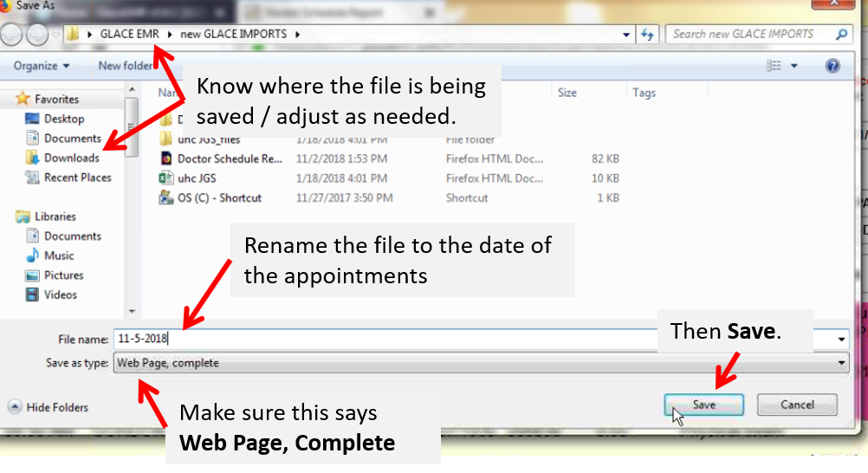Open the Doctor Schedule Report file
Image resolution: width=868 pixels, height=473 pixels.
coord(230,159)
